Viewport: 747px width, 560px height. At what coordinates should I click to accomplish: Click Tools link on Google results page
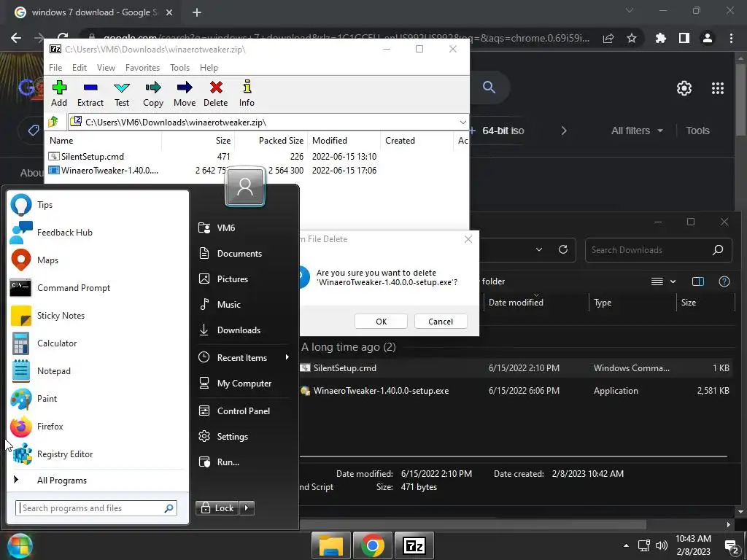click(697, 131)
